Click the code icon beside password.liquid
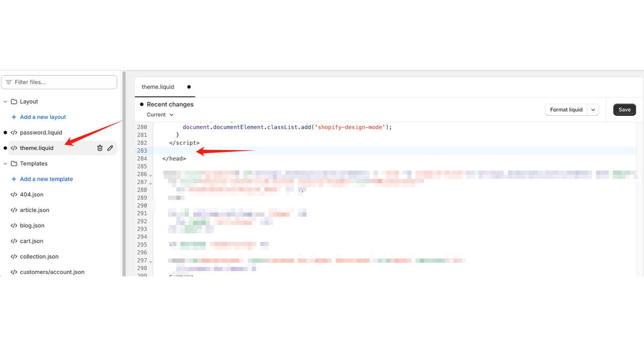 [x=14, y=133]
